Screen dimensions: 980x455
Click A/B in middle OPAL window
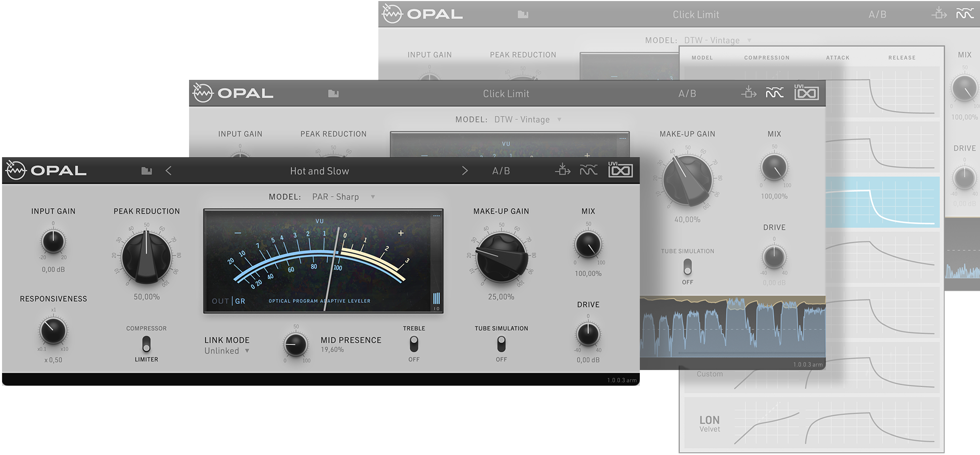pos(687,94)
